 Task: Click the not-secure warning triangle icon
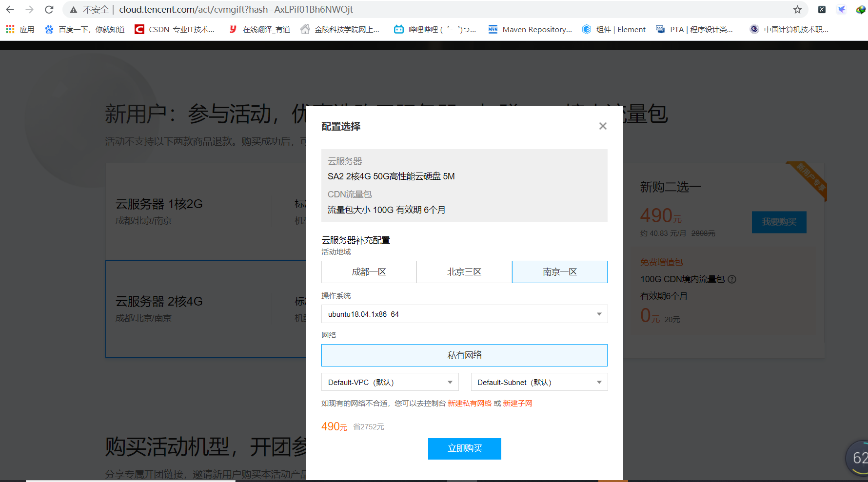coord(74,10)
